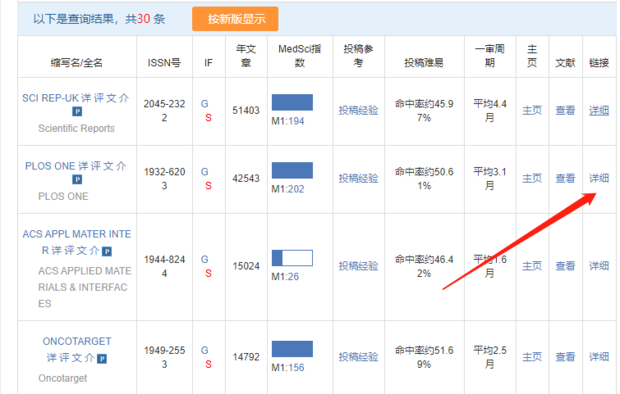Image resolution: width=620 pixels, height=394 pixels.
Task: Click ISSN value 1932-6203
Action: (x=164, y=179)
